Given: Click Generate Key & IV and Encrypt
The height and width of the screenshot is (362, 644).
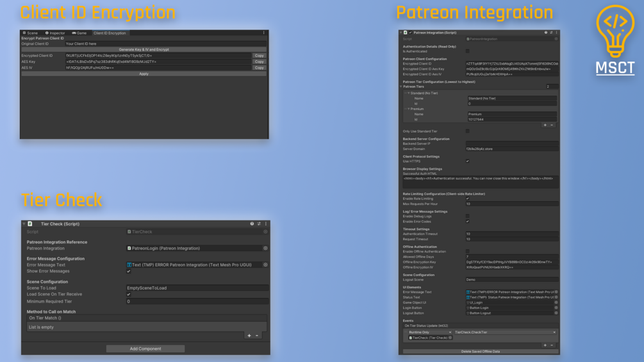Looking at the screenshot, I should pyautogui.click(x=144, y=49).
